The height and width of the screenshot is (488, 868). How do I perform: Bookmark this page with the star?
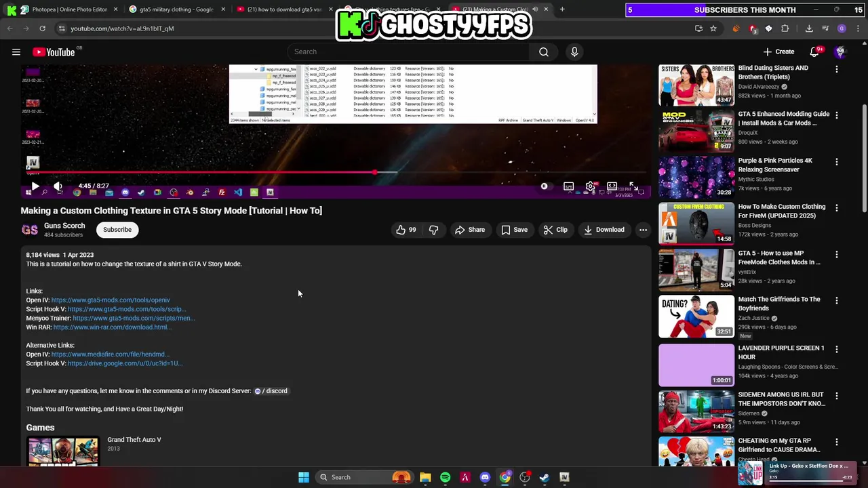713,28
